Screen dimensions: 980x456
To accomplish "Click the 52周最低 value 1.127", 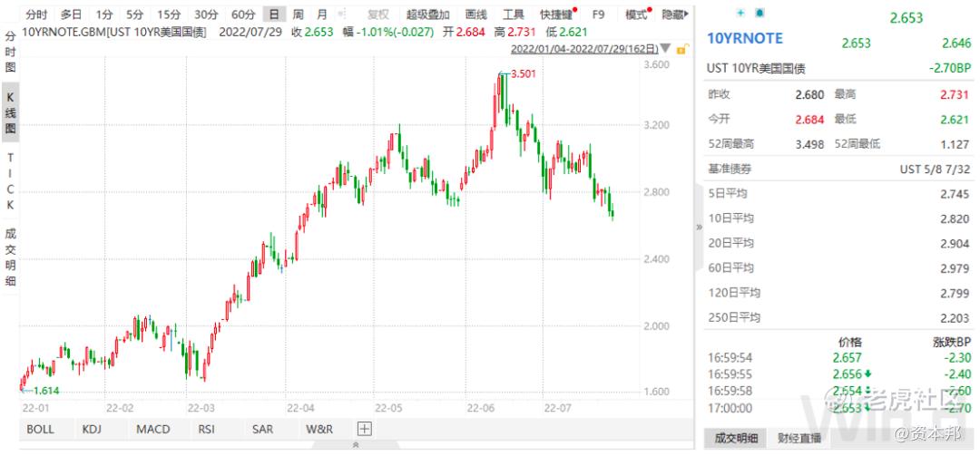I will [956, 143].
